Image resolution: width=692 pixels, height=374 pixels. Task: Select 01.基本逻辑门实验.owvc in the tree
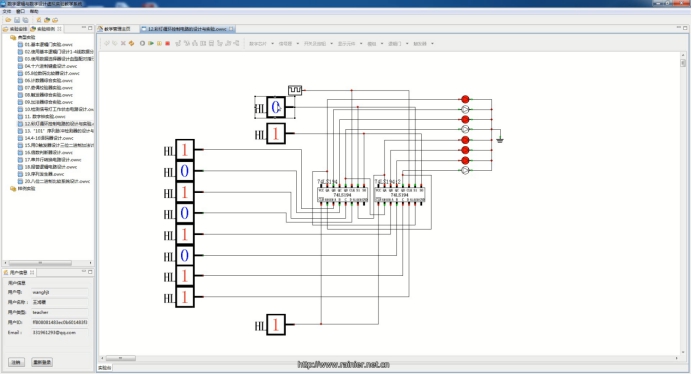pyautogui.click(x=48, y=45)
